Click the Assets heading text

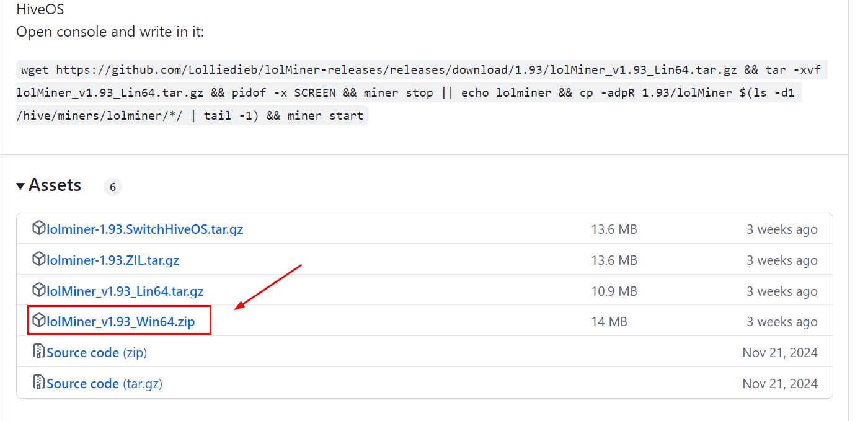[x=55, y=185]
